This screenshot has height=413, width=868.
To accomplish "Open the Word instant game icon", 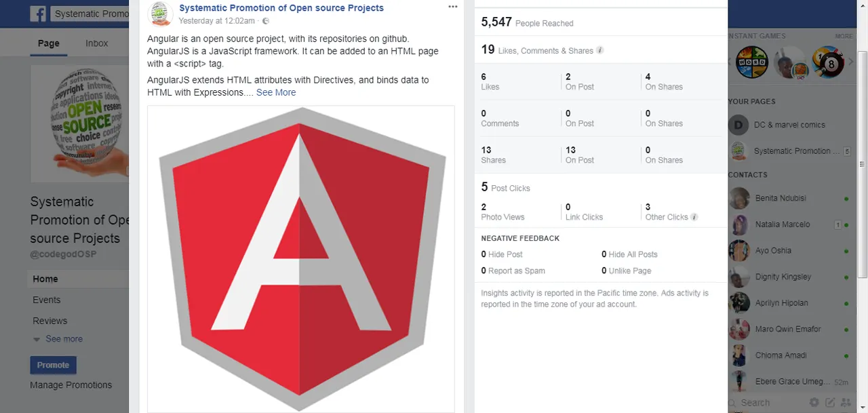I will pos(752,62).
